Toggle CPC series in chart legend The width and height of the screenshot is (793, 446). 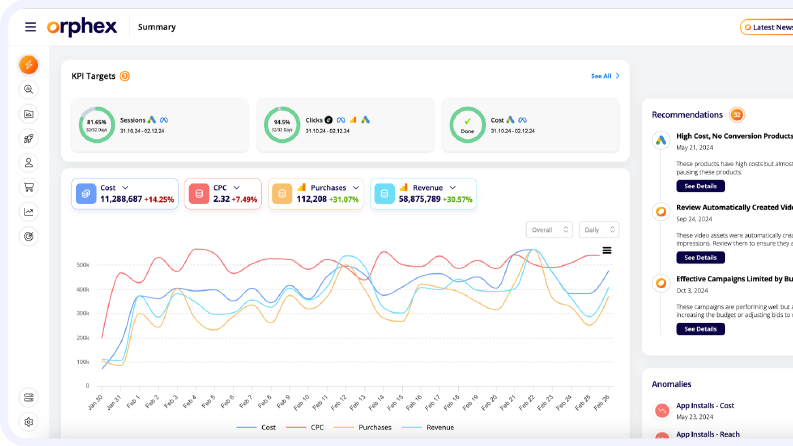coord(305,427)
